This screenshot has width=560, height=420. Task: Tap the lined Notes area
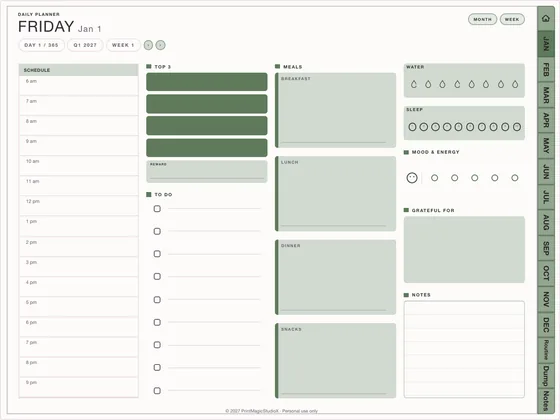[464, 349]
